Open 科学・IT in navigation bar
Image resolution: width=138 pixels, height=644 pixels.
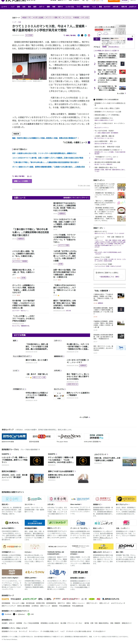[60, 7]
